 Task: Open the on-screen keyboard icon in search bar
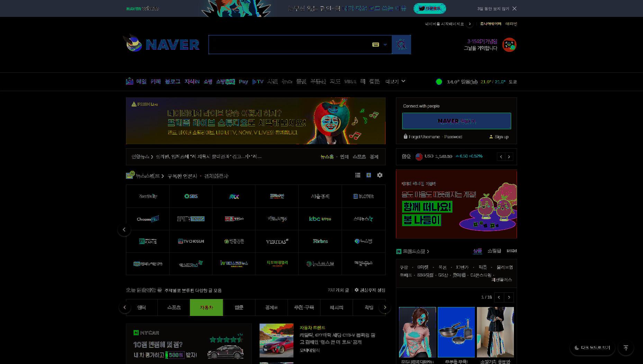[x=375, y=45]
